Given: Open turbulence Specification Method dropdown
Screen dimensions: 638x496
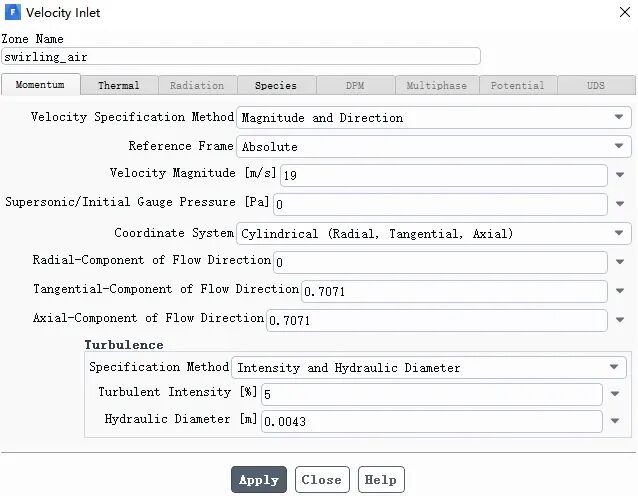Looking at the screenshot, I should pos(429,368).
